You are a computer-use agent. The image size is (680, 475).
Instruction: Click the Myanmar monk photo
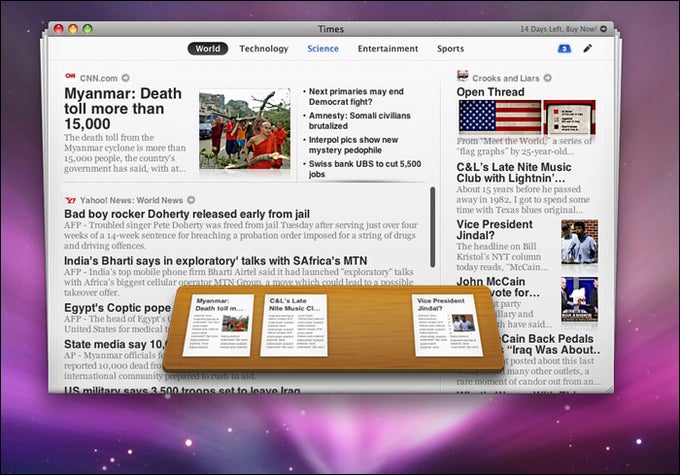click(x=245, y=129)
